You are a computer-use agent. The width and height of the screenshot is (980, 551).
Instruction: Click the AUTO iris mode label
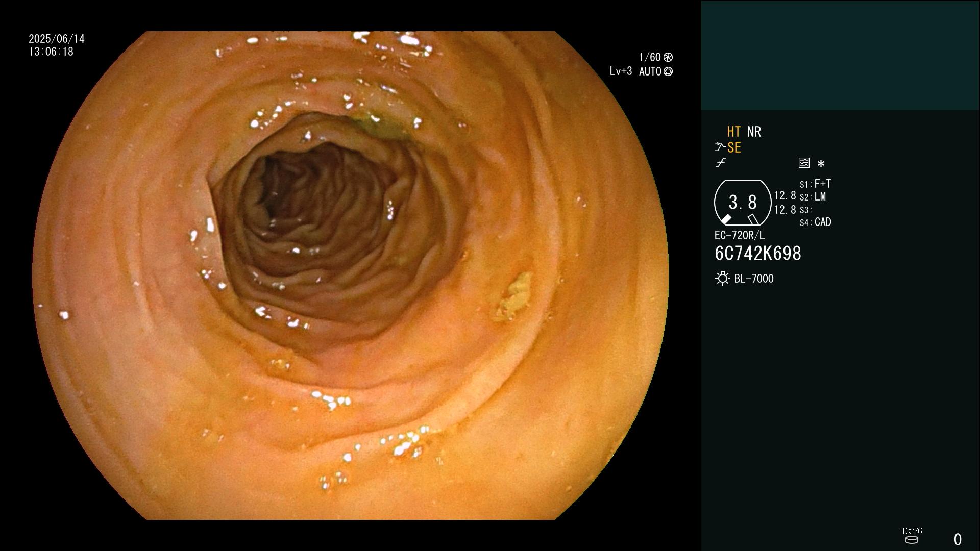[x=650, y=71]
